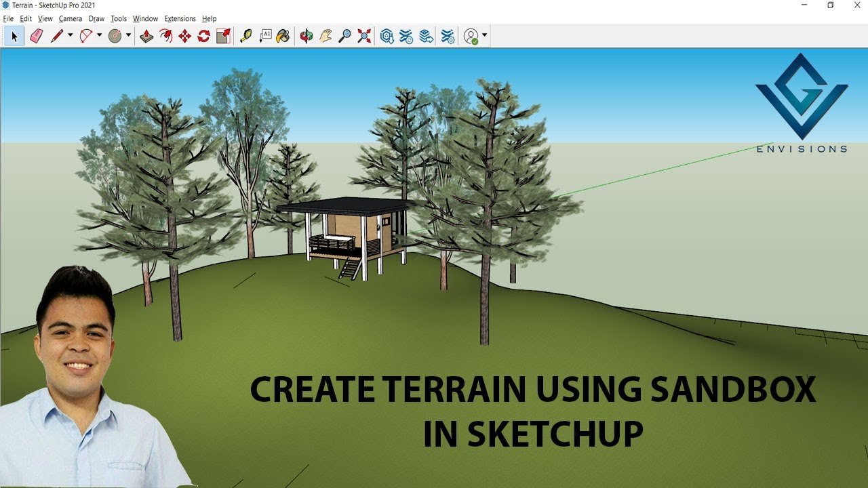This screenshot has height=488, width=868.
Task: Select the Text label tool
Action: point(265,36)
